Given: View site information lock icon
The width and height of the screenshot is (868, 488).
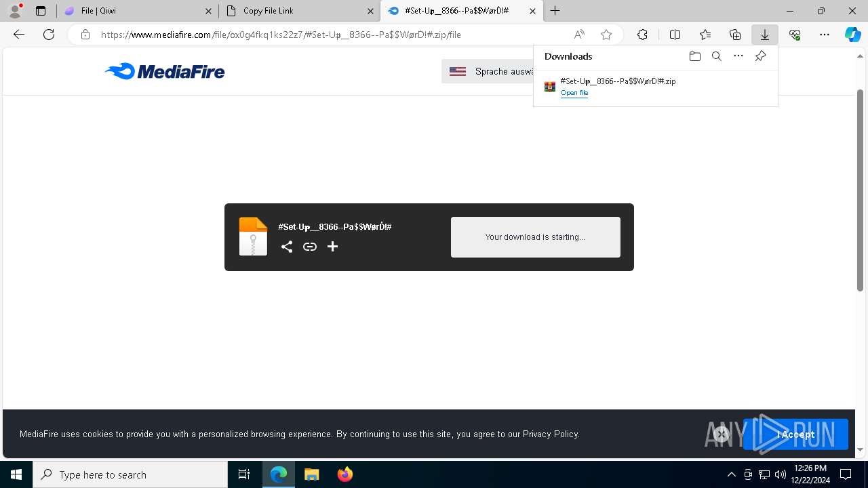Looking at the screenshot, I should (x=85, y=35).
